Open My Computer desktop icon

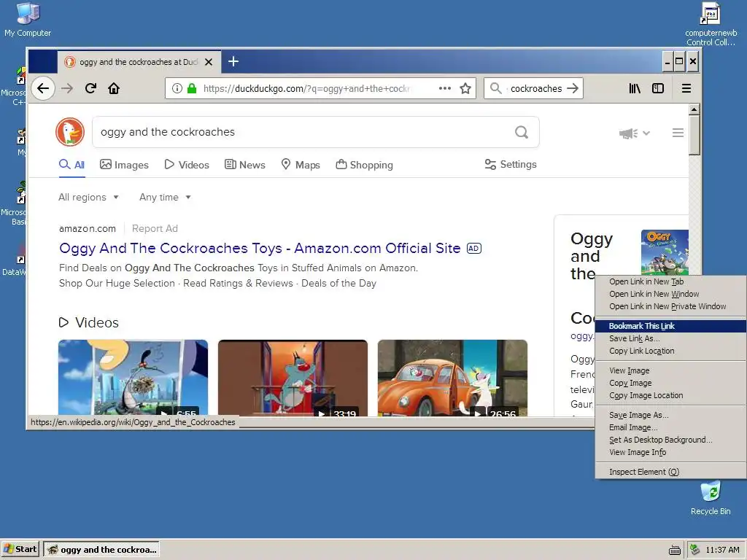click(x=28, y=20)
